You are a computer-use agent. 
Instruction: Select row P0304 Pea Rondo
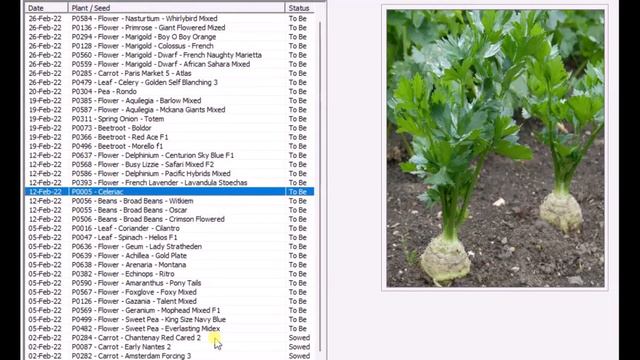pos(169,91)
